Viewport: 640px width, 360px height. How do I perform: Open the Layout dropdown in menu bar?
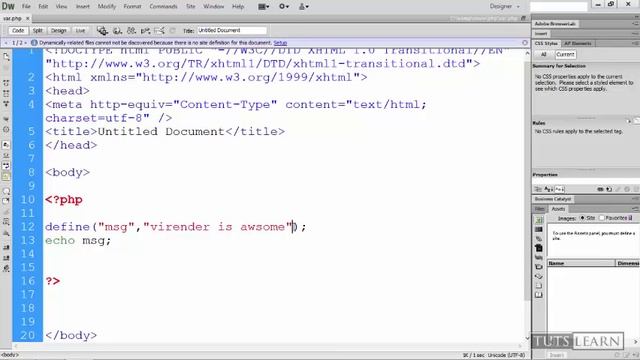pyautogui.click(x=264, y=7)
